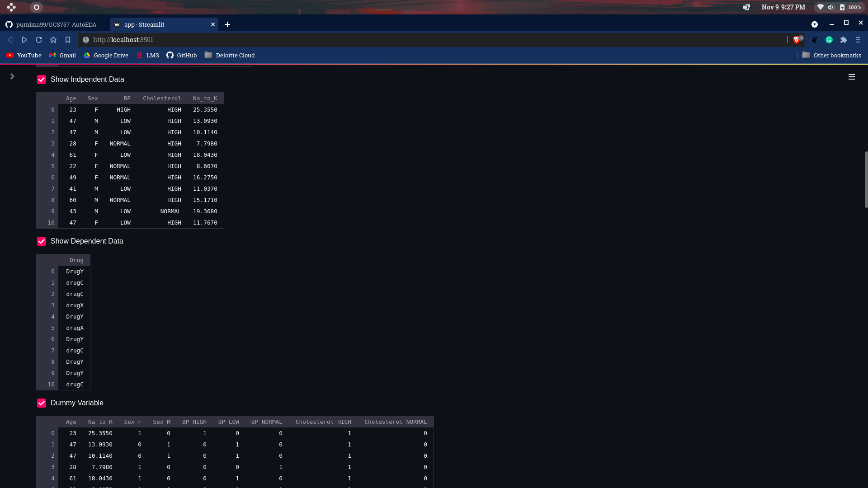Image resolution: width=868 pixels, height=488 pixels.
Task: Click the Grammarly extension icon
Action: point(829,40)
